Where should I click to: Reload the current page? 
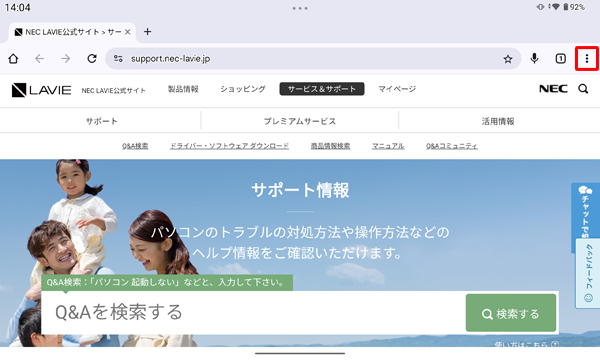(x=92, y=59)
